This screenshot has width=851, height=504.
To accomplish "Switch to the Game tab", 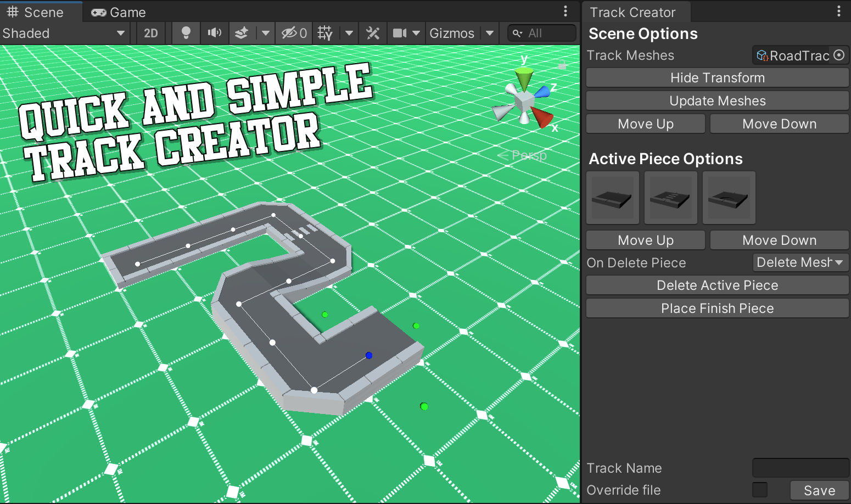I will (x=119, y=12).
